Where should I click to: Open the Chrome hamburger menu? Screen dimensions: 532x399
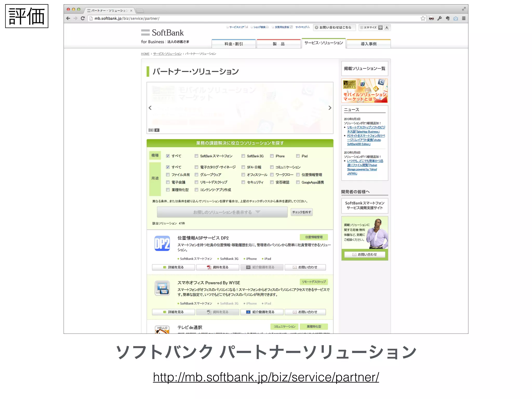tap(464, 18)
